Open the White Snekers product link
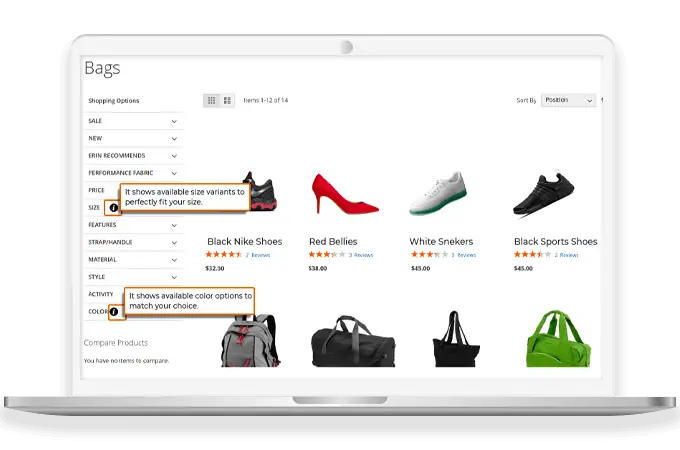This screenshot has height=450, width=680. (441, 241)
